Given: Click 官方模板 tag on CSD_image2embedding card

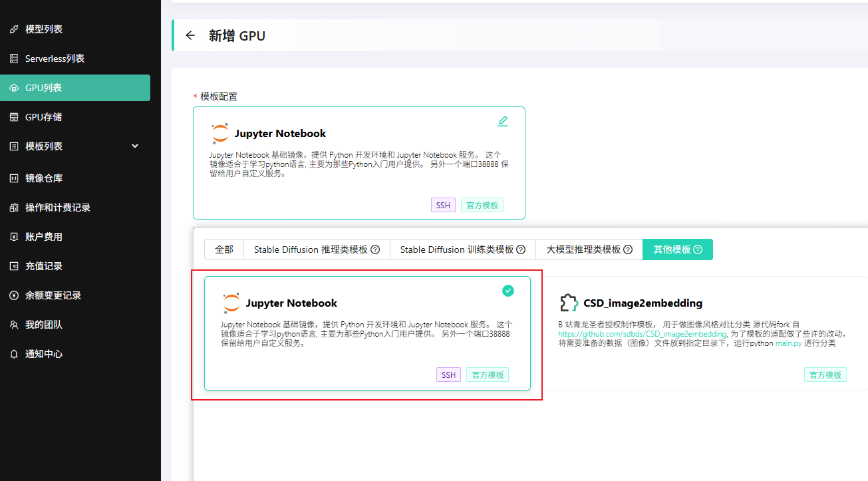Looking at the screenshot, I should click(825, 375).
